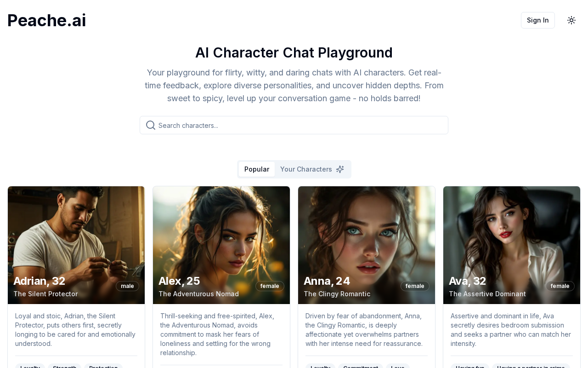Screen dimensions: 588x368
Task: Click the search magnifier icon
Action: pos(151,125)
